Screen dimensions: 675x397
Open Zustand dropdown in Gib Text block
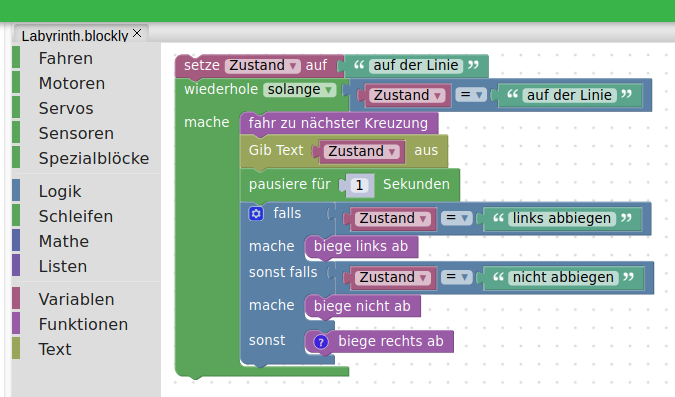362,152
